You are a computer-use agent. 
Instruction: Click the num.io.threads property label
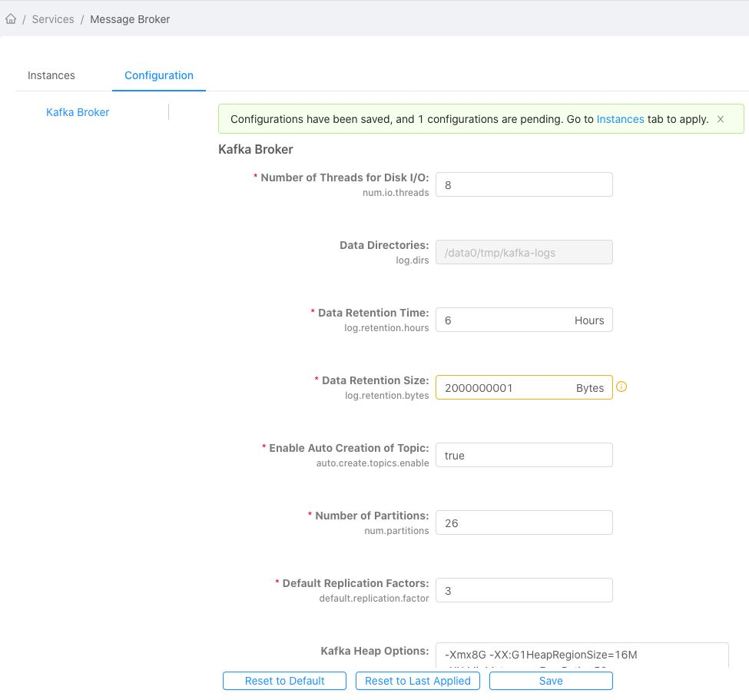pyautogui.click(x=396, y=193)
